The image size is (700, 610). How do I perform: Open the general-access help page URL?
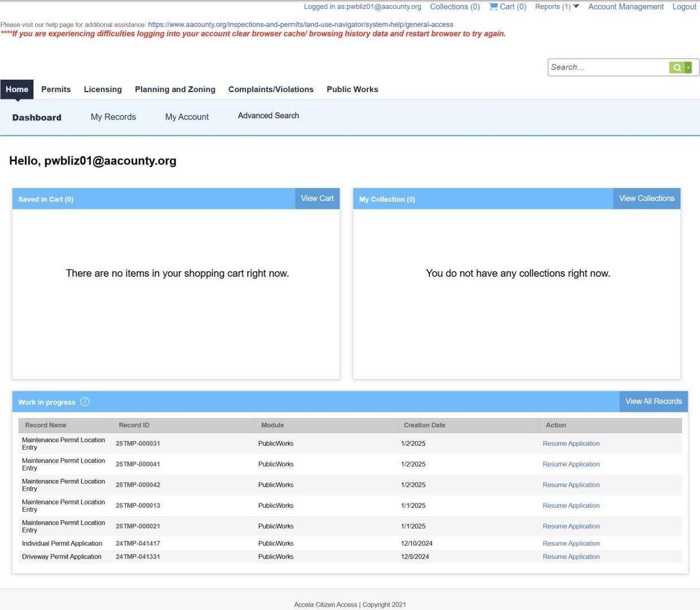click(x=300, y=25)
